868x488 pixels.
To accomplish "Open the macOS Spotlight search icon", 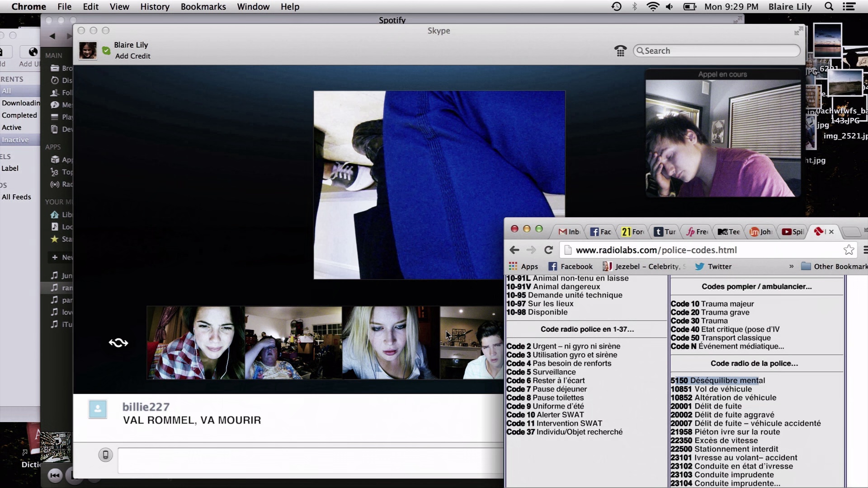I will coord(829,7).
